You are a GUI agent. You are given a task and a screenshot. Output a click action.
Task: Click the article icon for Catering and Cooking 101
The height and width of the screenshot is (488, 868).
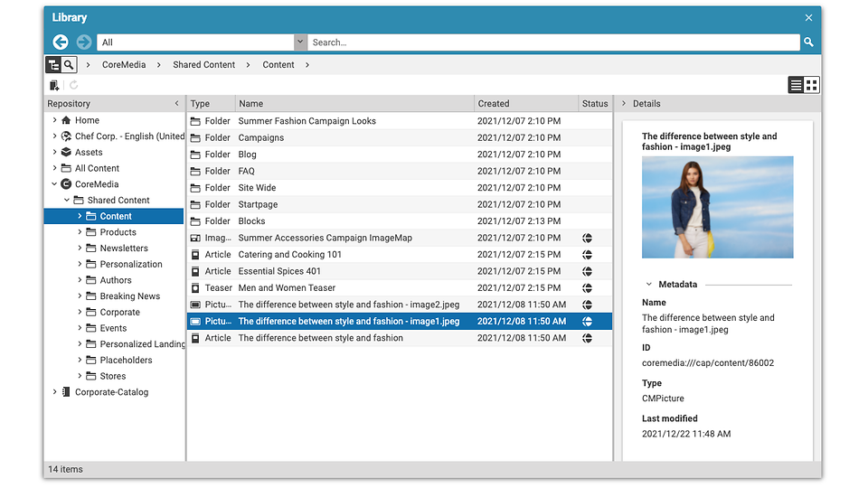pos(195,255)
